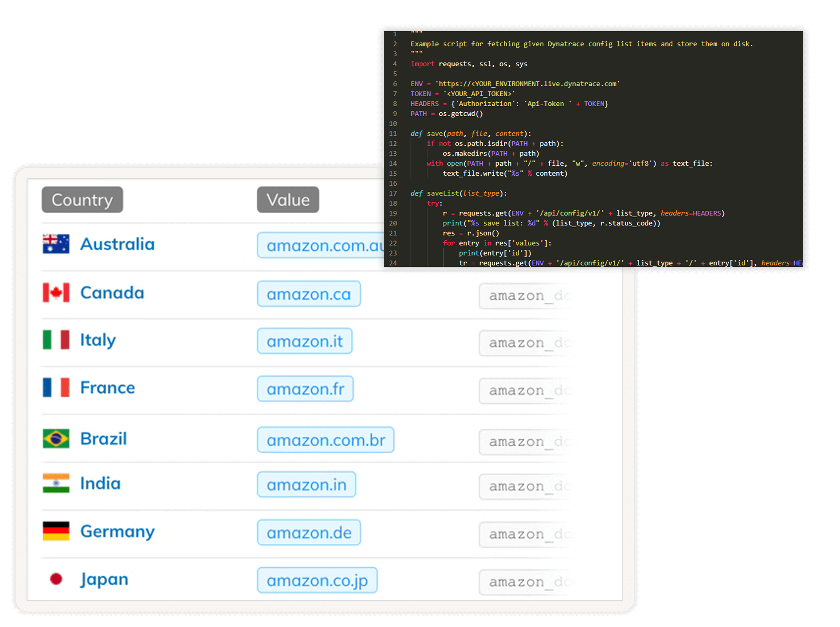Click the India flag icon

pos(56,483)
